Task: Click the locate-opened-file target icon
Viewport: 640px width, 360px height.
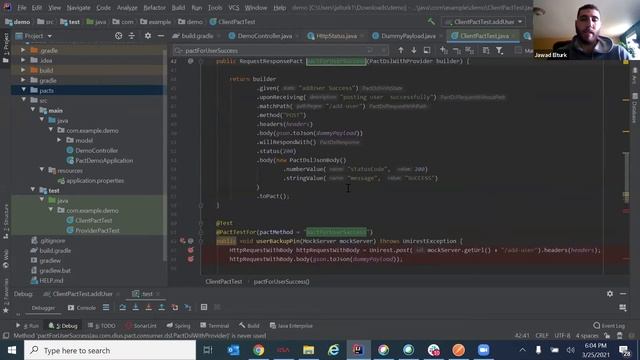Action: (x=118, y=36)
